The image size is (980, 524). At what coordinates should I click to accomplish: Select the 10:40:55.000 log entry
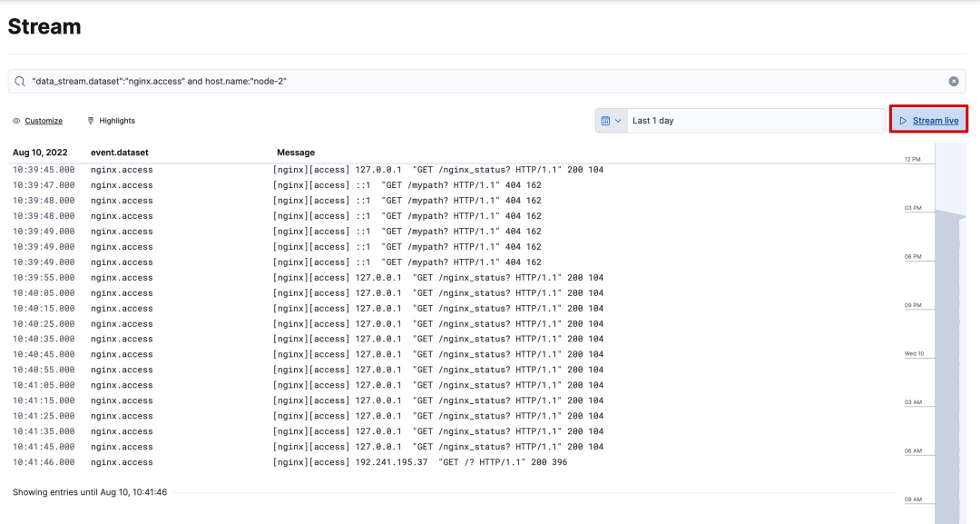click(x=452, y=371)
